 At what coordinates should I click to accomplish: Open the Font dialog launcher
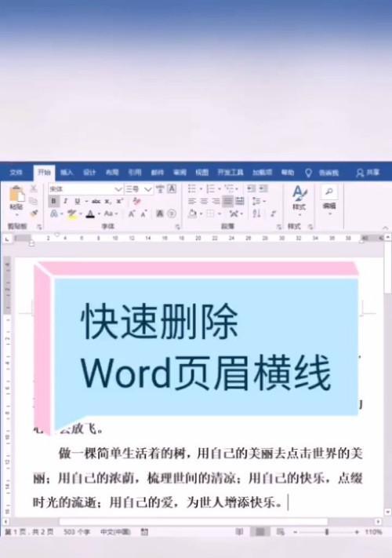[177, 227]
